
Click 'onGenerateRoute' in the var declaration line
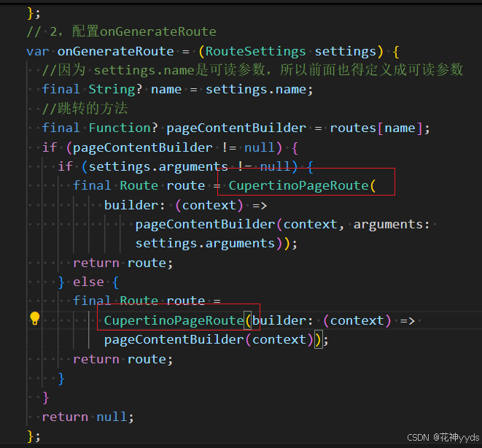tap(116, 51)
